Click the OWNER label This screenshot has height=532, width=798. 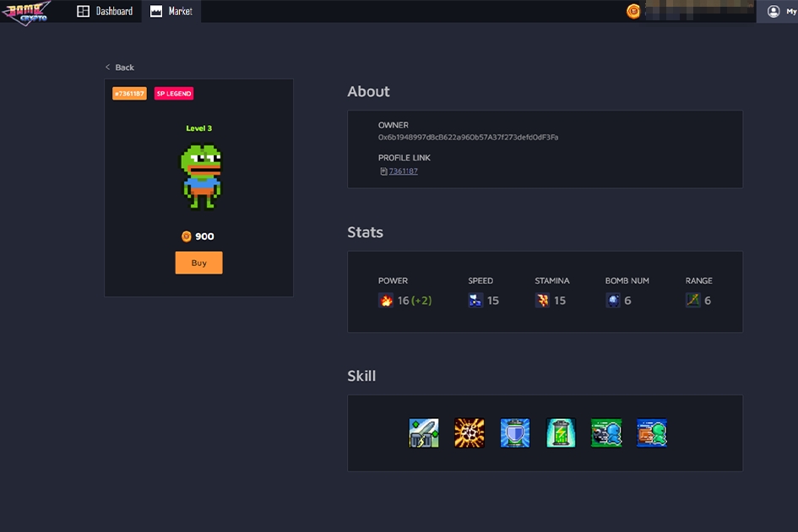coord(394,125)
